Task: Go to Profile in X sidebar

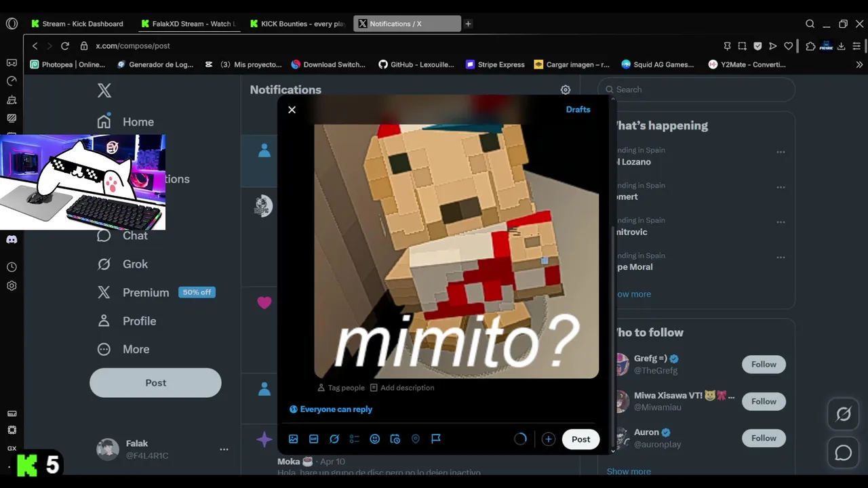Action: tap(127, 321)
